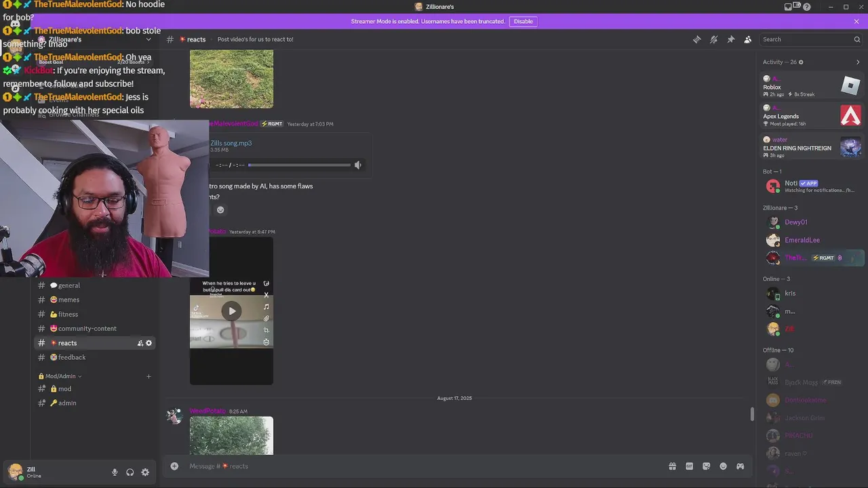Click the Help question mark icon
Viewport: 868px width, 488px height.
coord(807,7)
